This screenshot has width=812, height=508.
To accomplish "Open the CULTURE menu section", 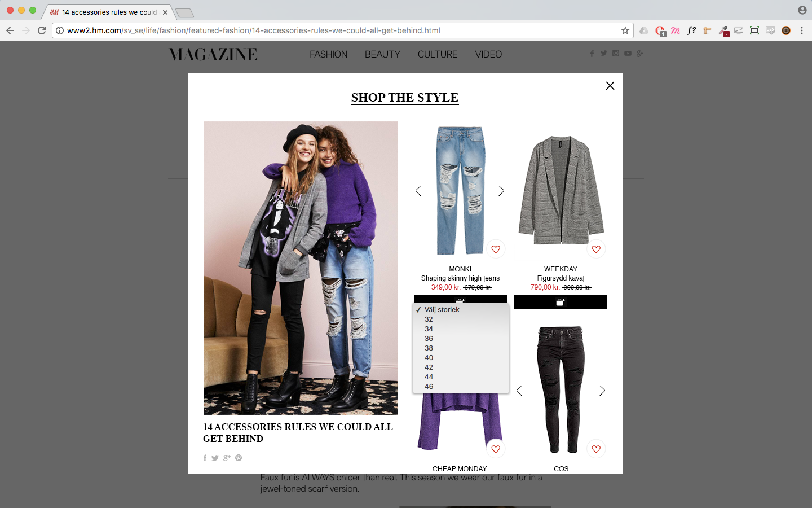I will [x=438, y=54].
